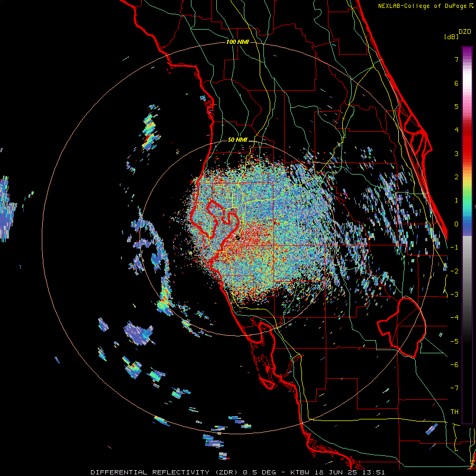Click the "6" value on the color scale

point(456,83)
